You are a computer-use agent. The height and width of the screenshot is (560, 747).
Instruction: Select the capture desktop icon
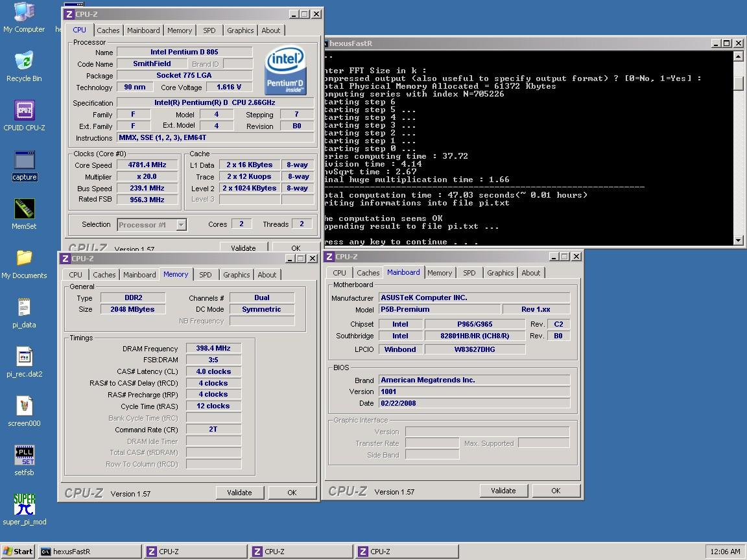(x=24, y=165)
